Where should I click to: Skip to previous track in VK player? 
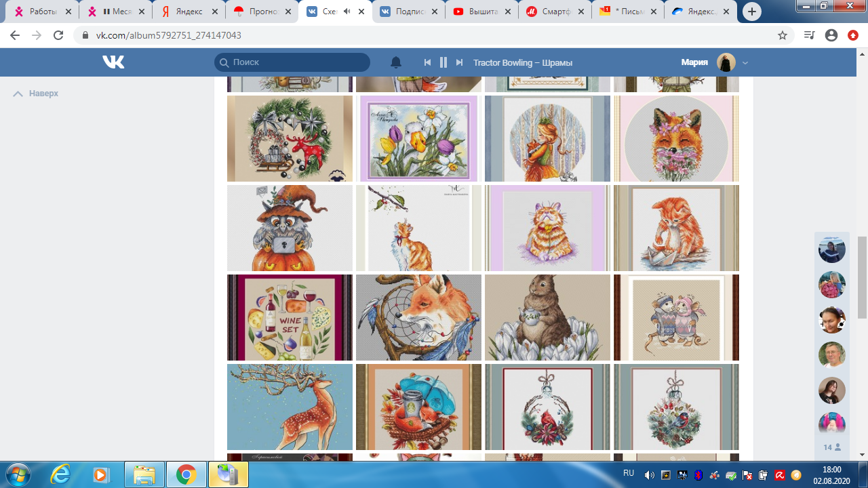coord(427,62)
